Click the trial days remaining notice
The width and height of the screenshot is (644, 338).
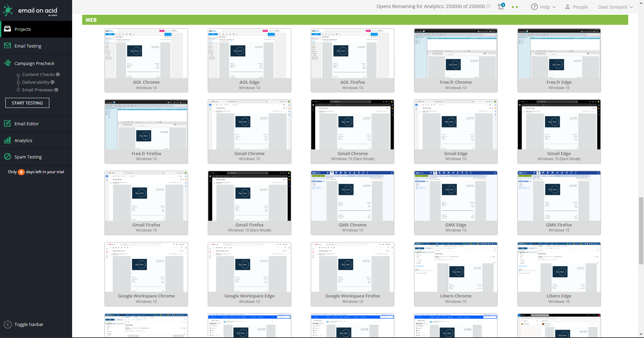(x=36, y=172)
